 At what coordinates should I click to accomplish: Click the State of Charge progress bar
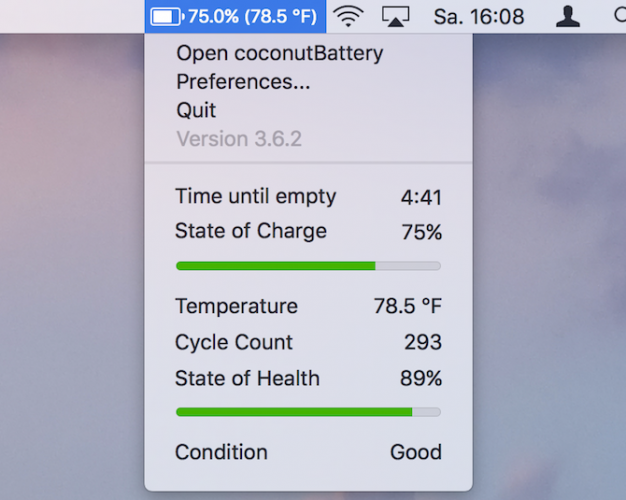pos(308,266)
